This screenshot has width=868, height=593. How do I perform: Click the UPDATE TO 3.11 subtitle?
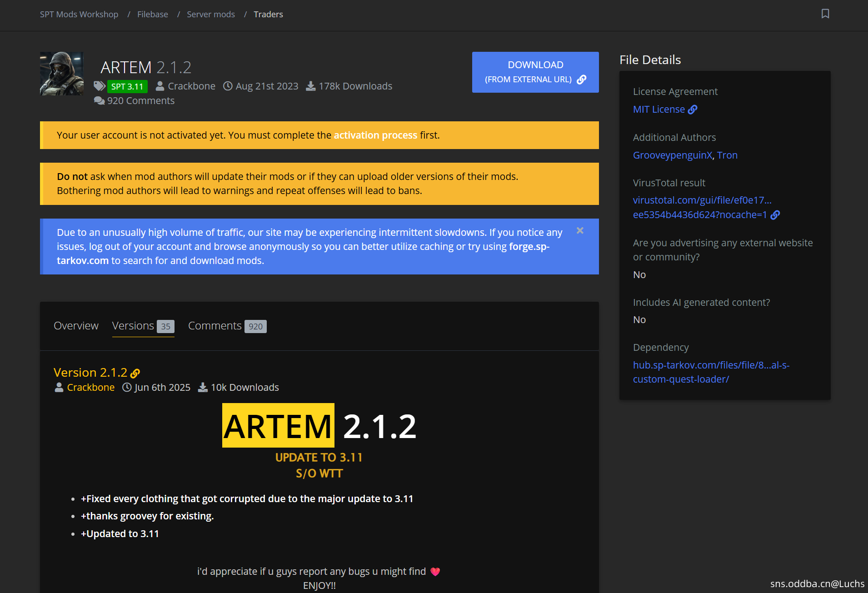point(319,457)
